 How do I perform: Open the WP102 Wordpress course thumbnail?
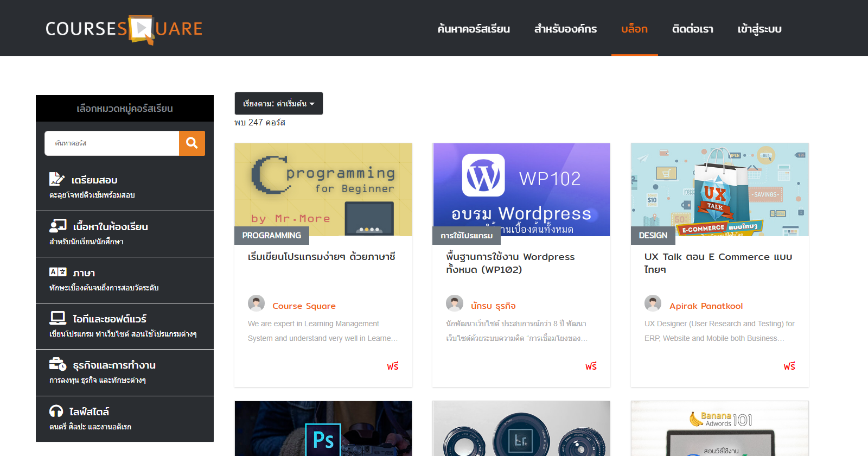point(521,189)
